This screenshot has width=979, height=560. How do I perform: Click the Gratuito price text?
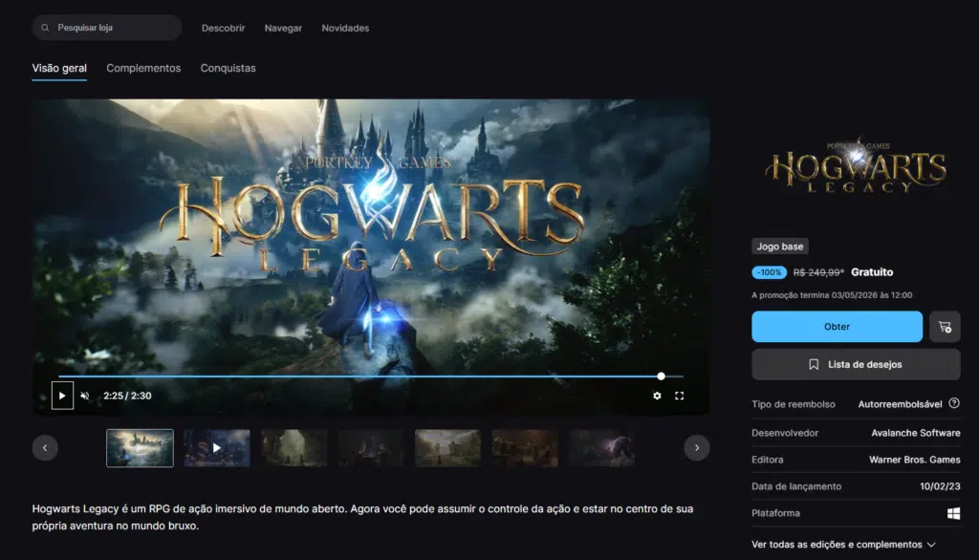872,272
